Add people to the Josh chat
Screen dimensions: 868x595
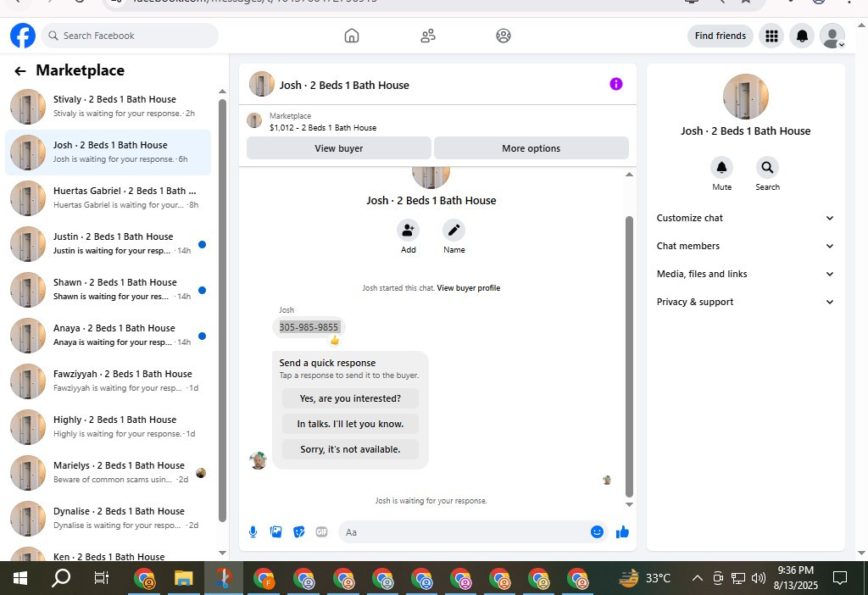408,231
